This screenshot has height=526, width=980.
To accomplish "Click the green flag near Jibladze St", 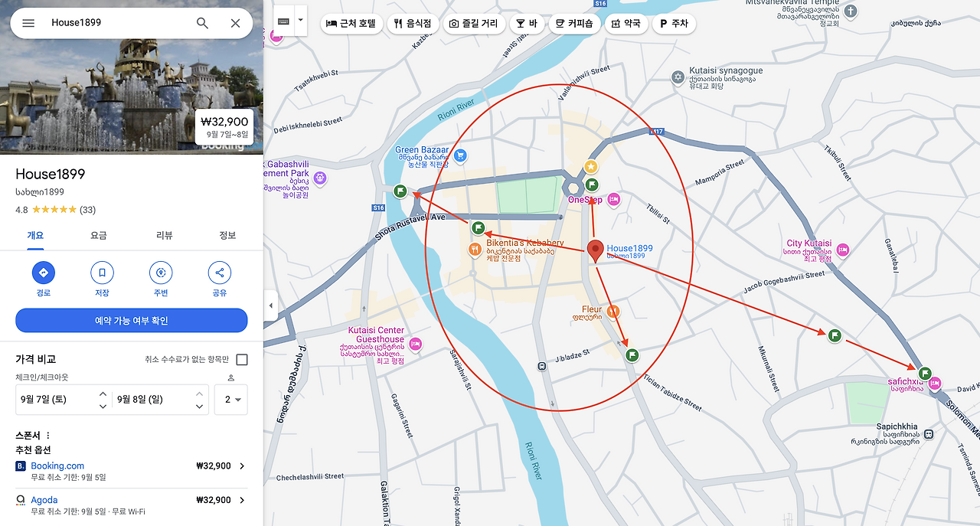I will 632,354.
